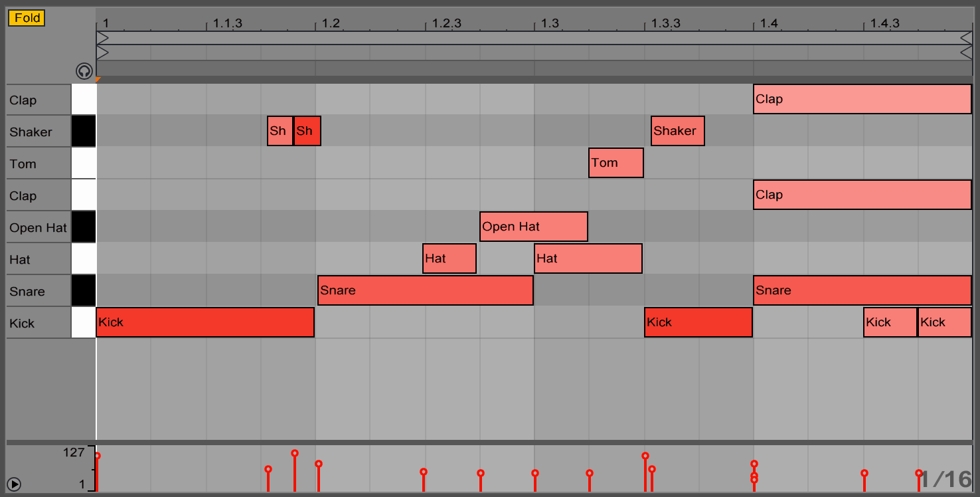Click the lower clip start marker triangle
The height and width of the screenshot is (497, 980).
coord(102,52)
